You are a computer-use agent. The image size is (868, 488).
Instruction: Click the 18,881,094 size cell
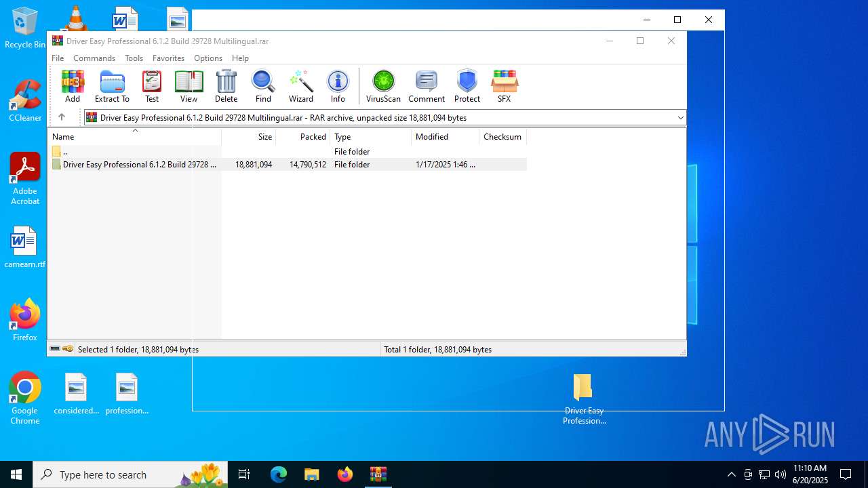pyautogui.click(x=254, y=165)
